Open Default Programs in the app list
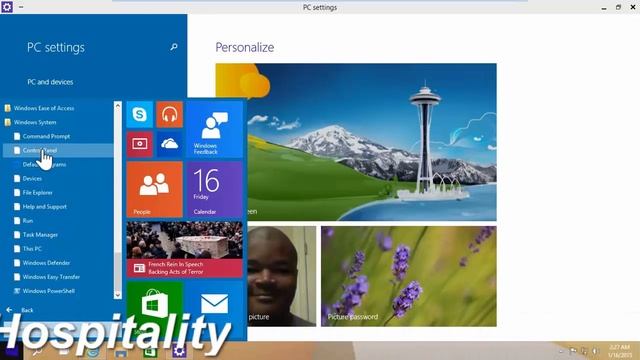Screen dimensions: 640x360 [44, 164]
